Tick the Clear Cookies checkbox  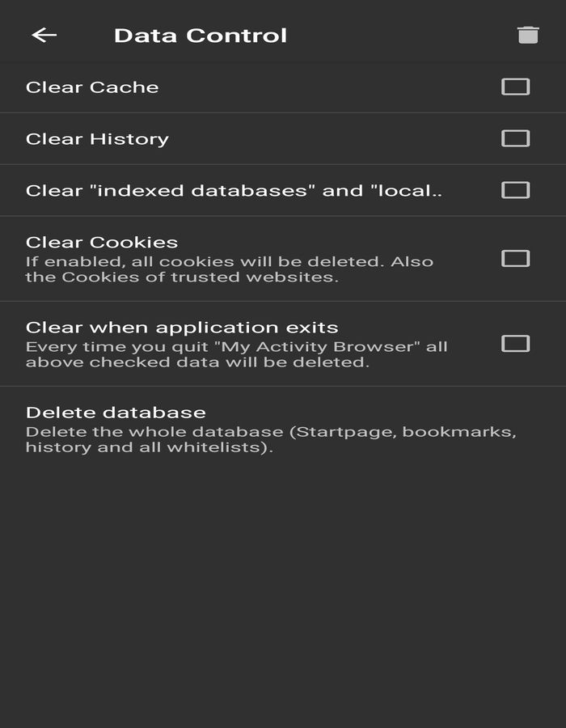pyautogui.click(x=515, y=258)
